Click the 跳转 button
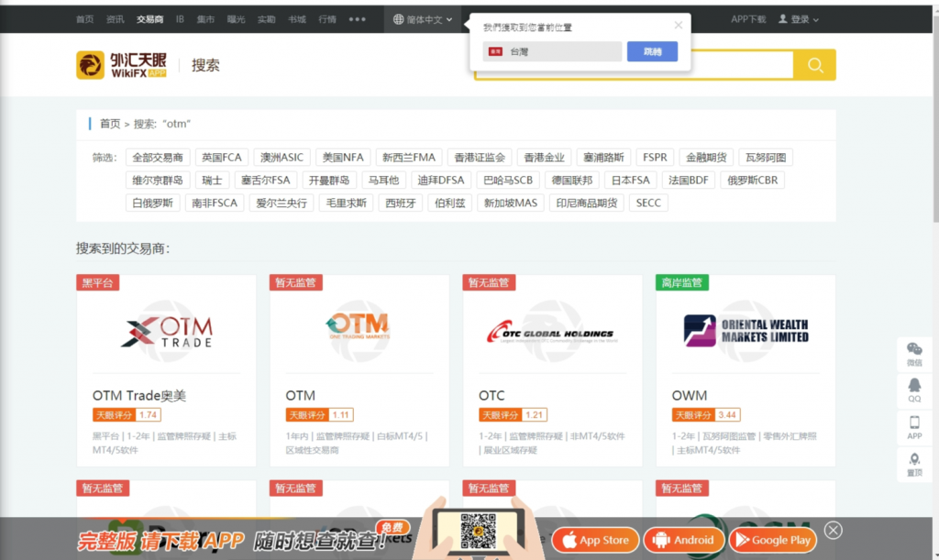939x560 pixels. tap(652, 51)
